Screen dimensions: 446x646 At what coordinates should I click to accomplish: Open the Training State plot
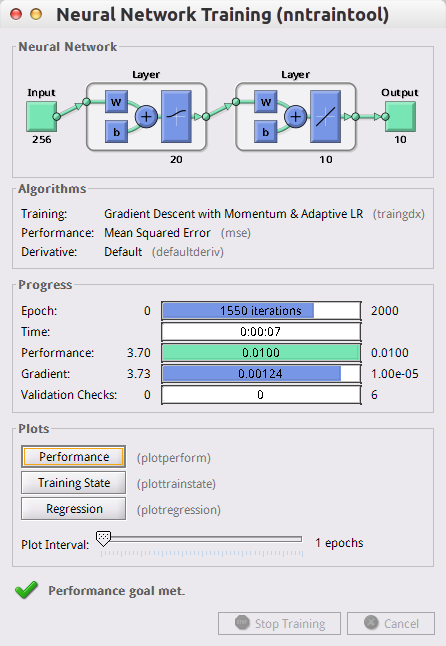[x=74, y=482]
